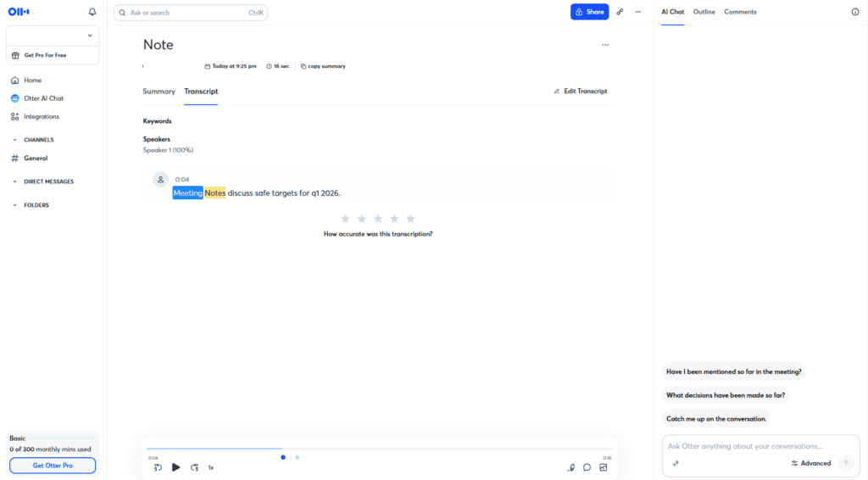868x480 pixels.
Task: Skip forward five seconds
Action: (194, 468)
